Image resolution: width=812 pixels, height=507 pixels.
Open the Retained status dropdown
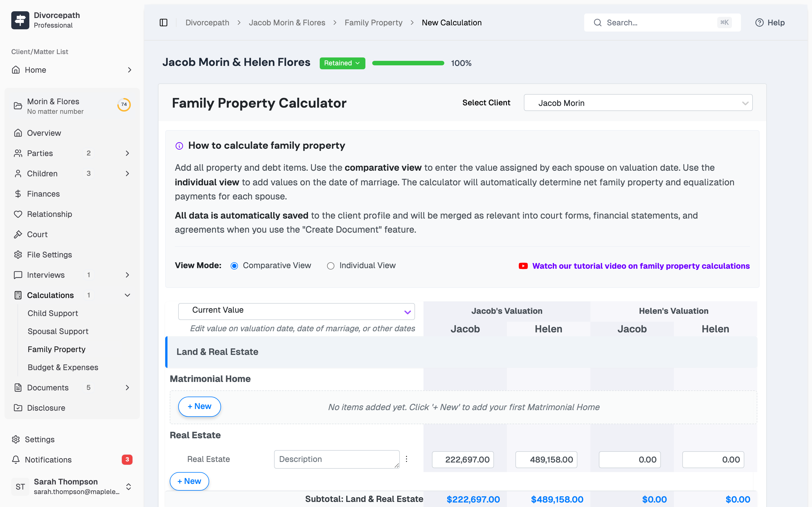point(342,63)
